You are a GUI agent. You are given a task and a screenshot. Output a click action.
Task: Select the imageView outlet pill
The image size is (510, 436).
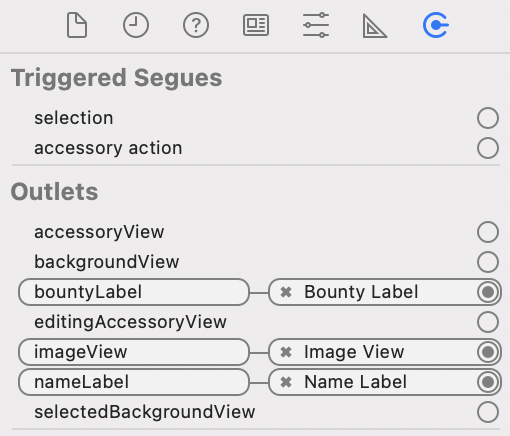[134, 352]
